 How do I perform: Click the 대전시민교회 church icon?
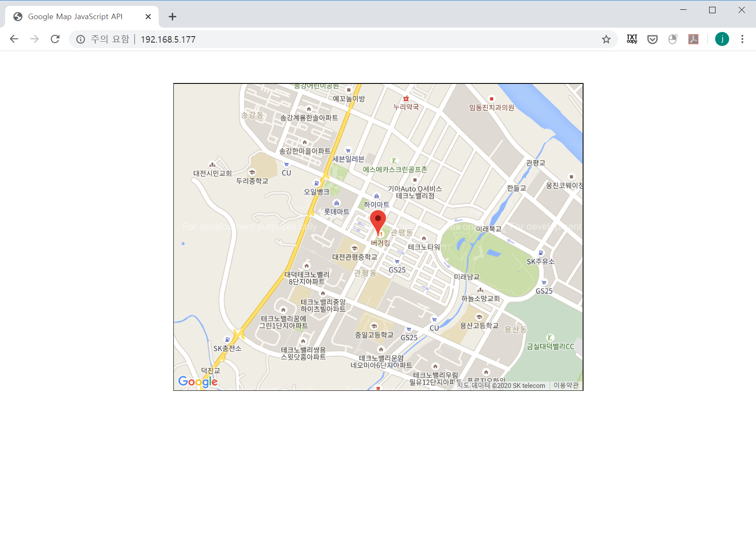pyautogui.click(x=212, y=165)
